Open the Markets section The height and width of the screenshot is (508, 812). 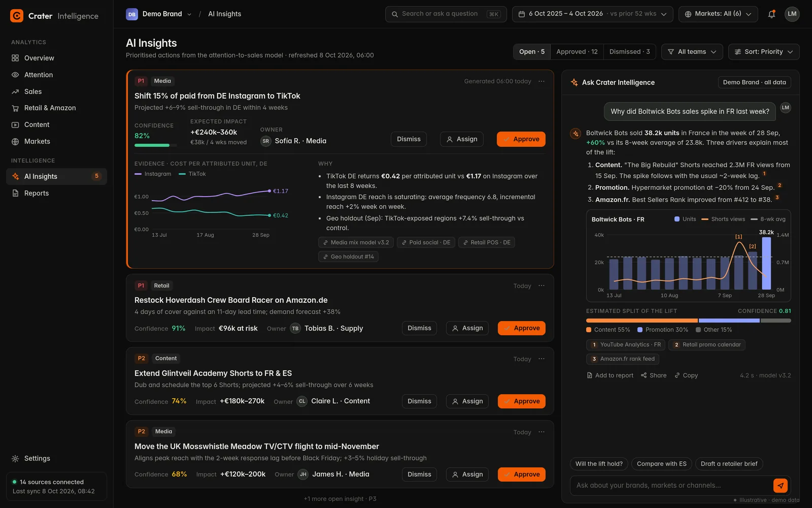tap(56, 141)
